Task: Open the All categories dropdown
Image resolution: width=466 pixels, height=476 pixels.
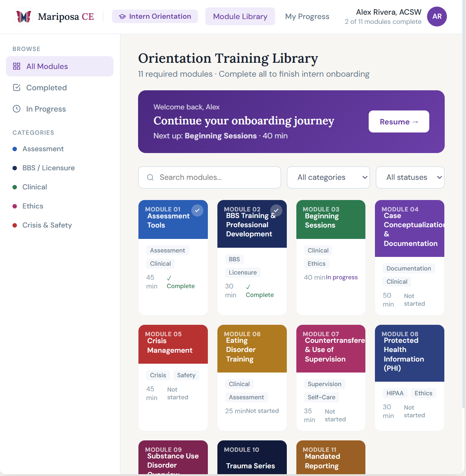Action: coord(328,177)
